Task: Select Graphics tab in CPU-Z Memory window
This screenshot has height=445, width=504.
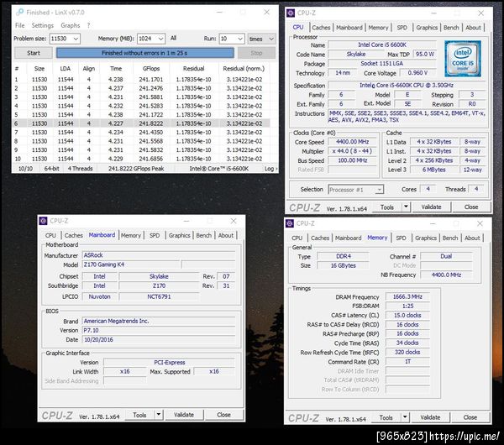Action: click(x=426, y=238)
